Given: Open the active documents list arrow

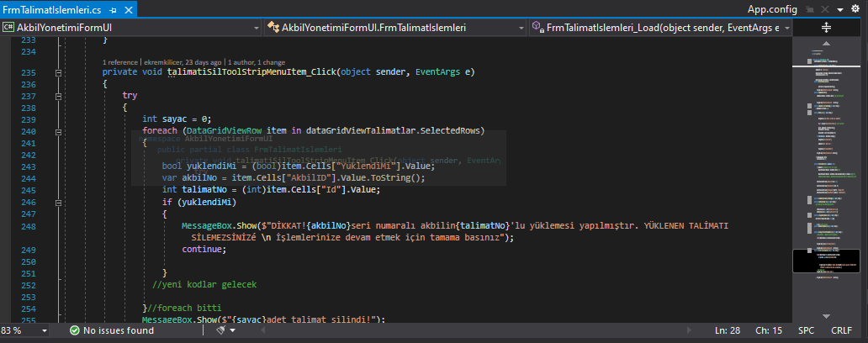Looking at the screenshot, I should click(x=839, y=10).
